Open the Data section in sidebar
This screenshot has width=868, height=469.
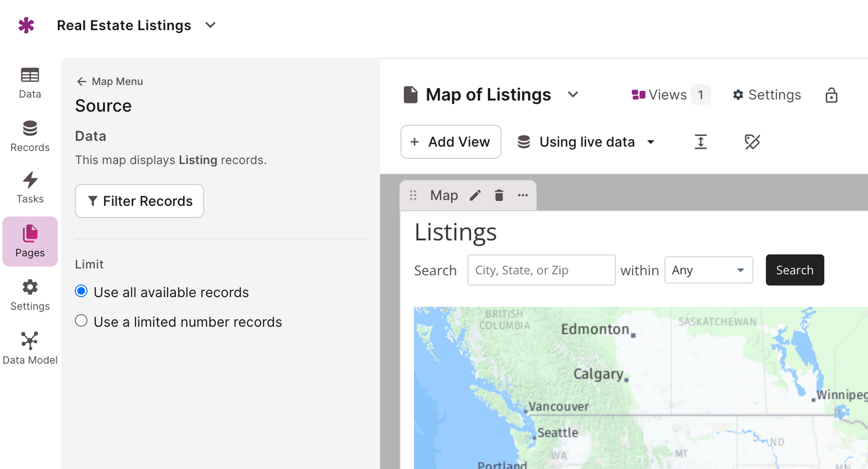(30, 83)
